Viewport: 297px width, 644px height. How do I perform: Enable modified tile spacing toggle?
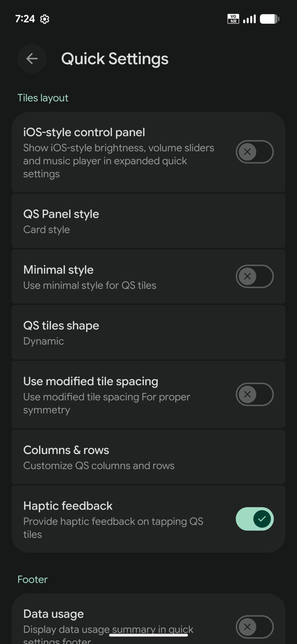point(254,394)
